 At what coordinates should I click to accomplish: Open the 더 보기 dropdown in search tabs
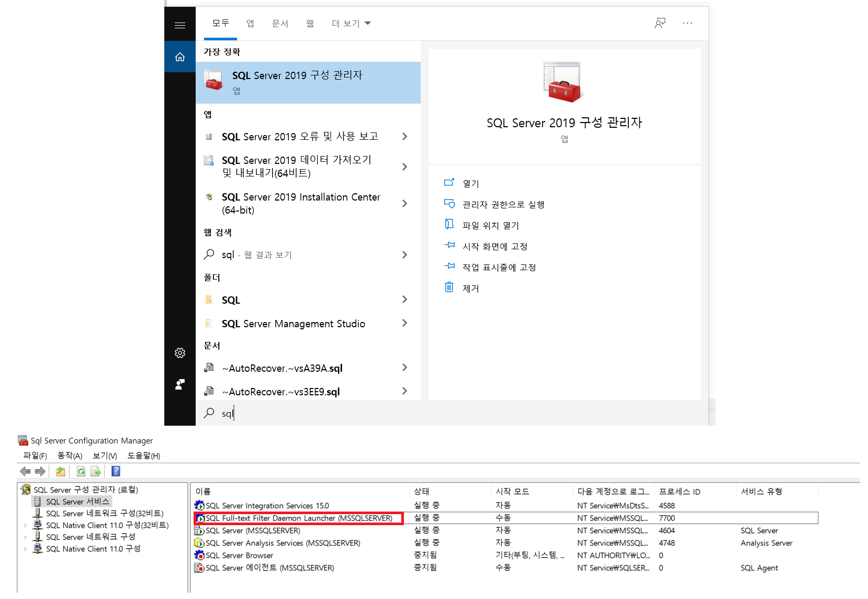pyautogui.click(x=351, y=24)
